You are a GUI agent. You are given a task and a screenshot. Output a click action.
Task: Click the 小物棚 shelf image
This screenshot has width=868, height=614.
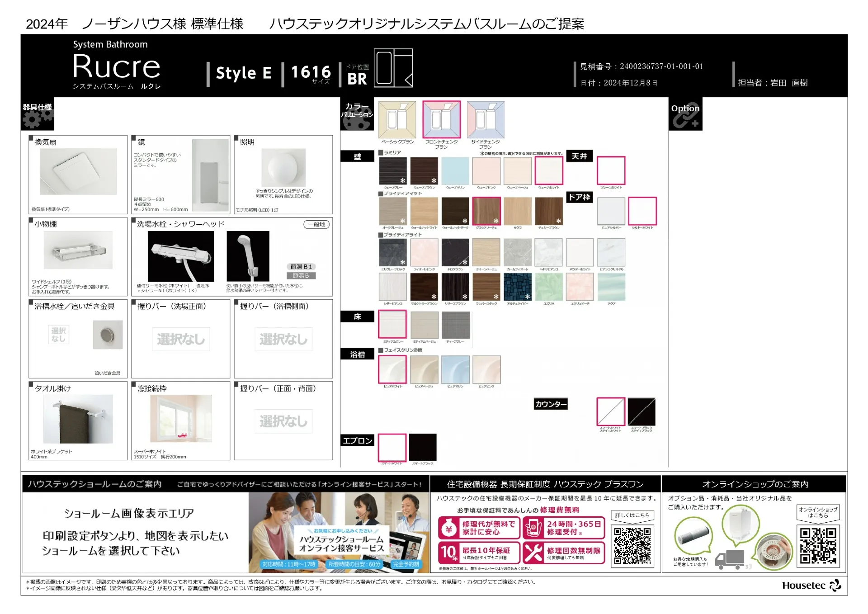point(78,250)
